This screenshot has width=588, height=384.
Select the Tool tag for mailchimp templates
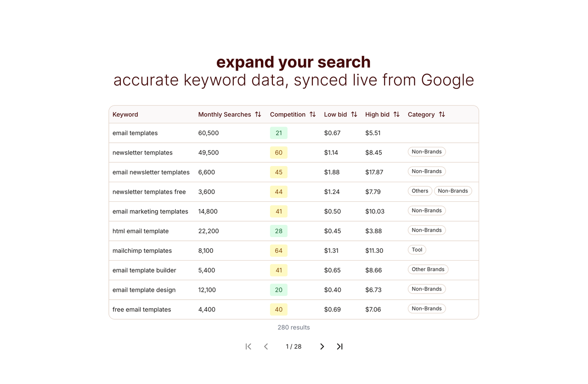[x=416, y=250]
